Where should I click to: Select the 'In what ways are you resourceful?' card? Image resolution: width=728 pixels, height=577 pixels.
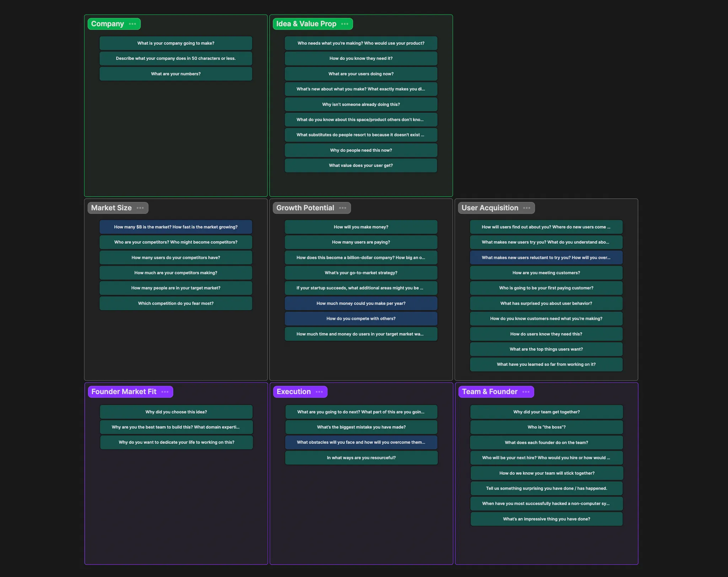361,458
